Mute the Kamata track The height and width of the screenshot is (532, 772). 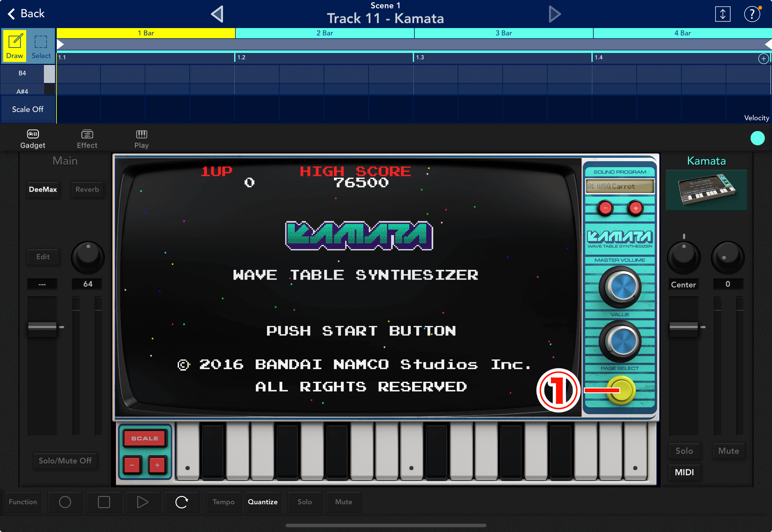728,451
